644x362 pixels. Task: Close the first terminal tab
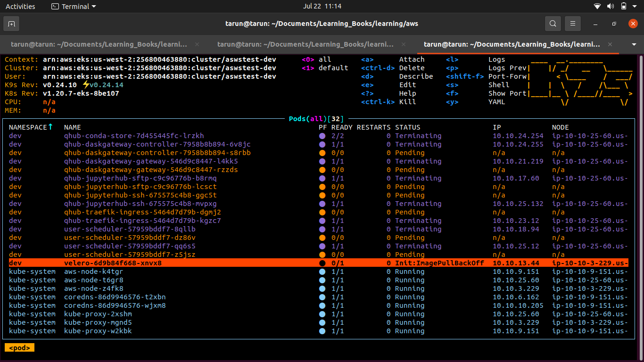(197, 44)
